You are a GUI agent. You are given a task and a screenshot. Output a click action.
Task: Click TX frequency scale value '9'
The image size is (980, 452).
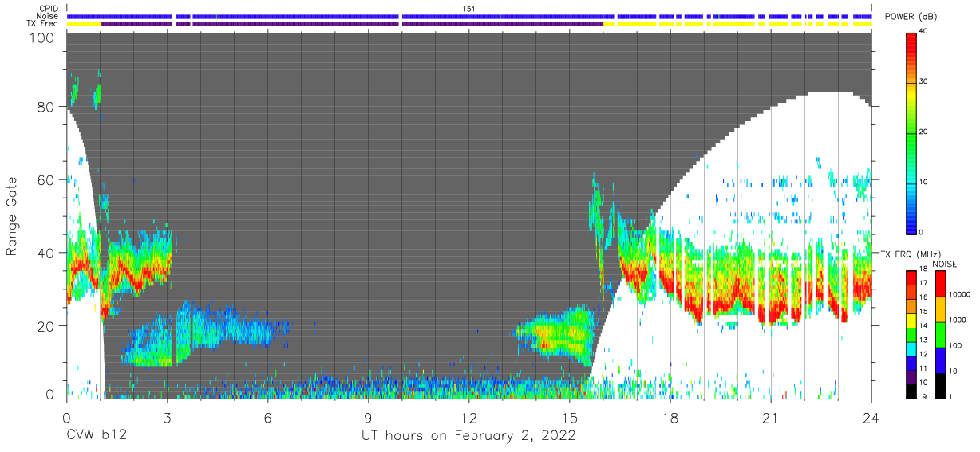[x=923, y=396]
